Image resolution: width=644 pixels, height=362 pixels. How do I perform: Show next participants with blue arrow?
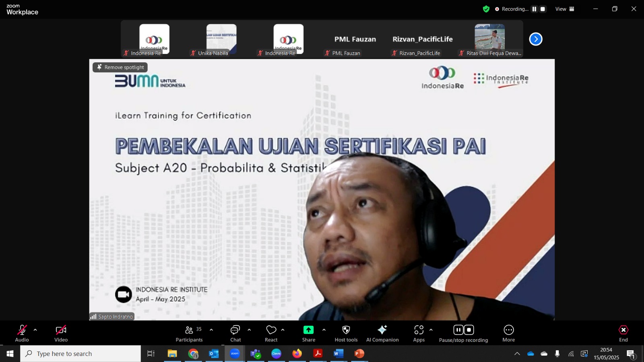click(x=536, y=39)
